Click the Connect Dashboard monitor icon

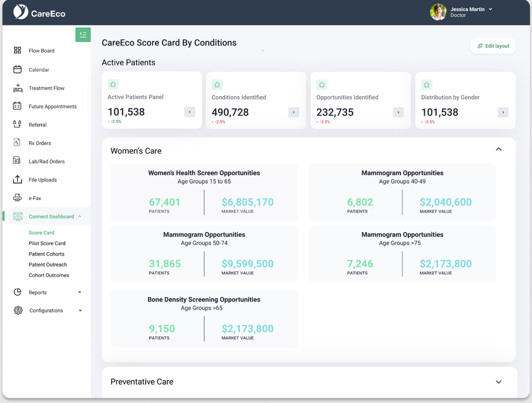pos(18,216)
